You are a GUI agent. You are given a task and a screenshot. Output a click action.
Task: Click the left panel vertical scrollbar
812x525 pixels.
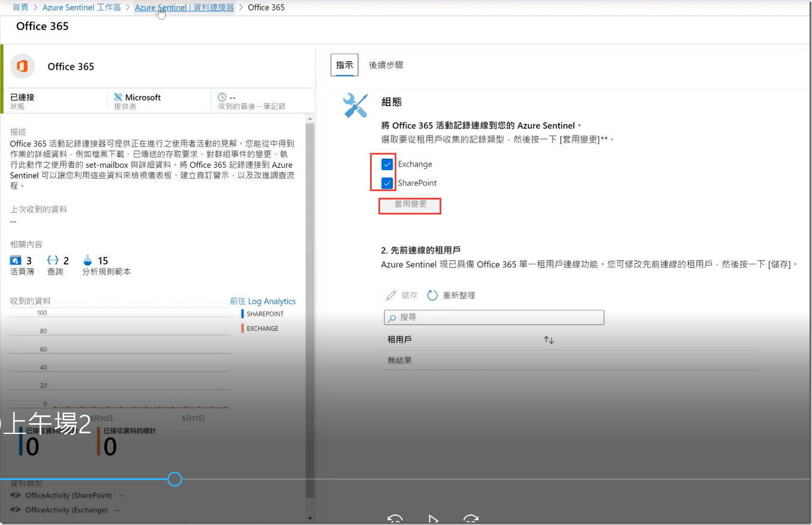click(x=310, y=310)
